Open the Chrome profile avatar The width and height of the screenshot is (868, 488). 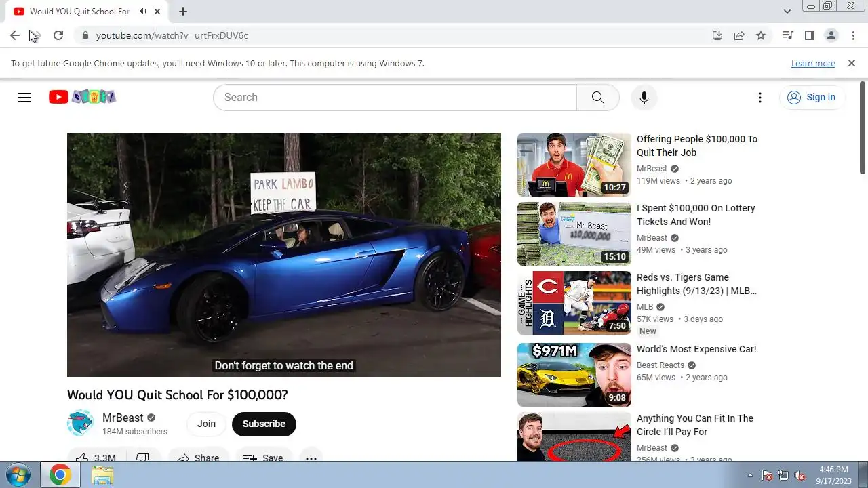(x=831, y=35)
